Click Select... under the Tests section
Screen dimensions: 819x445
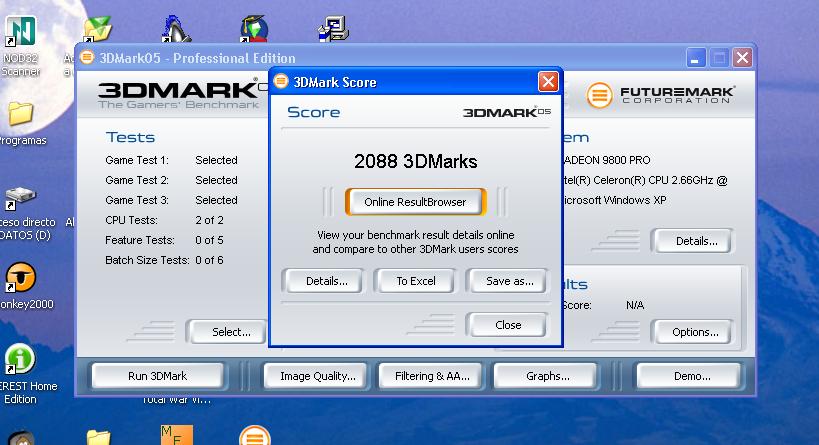click(231, 332)
